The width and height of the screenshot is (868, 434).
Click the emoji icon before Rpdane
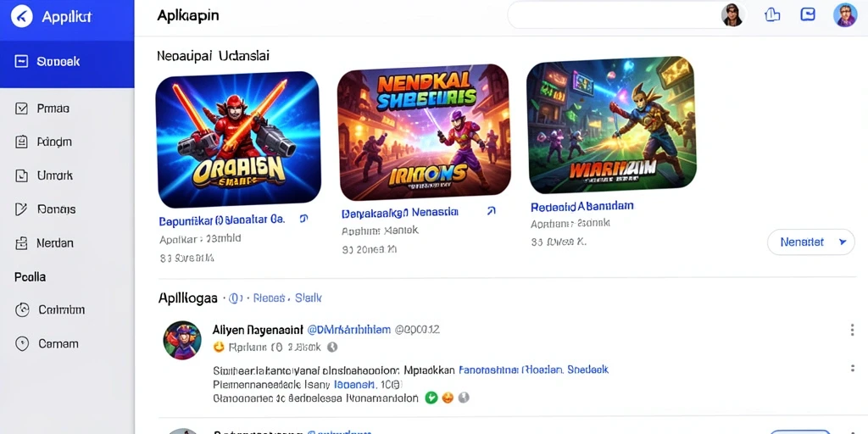[x=220, y=347]
